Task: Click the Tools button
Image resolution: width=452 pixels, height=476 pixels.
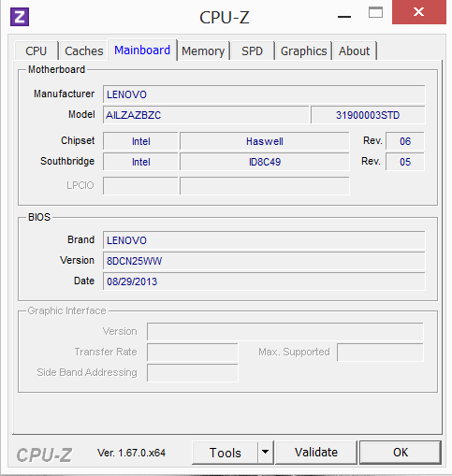Action: tap(226, 453)
